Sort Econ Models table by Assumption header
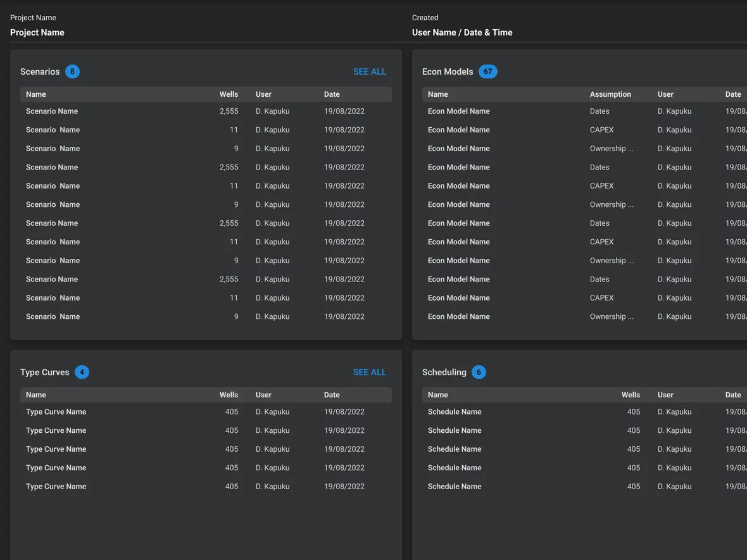 (610, 94)
